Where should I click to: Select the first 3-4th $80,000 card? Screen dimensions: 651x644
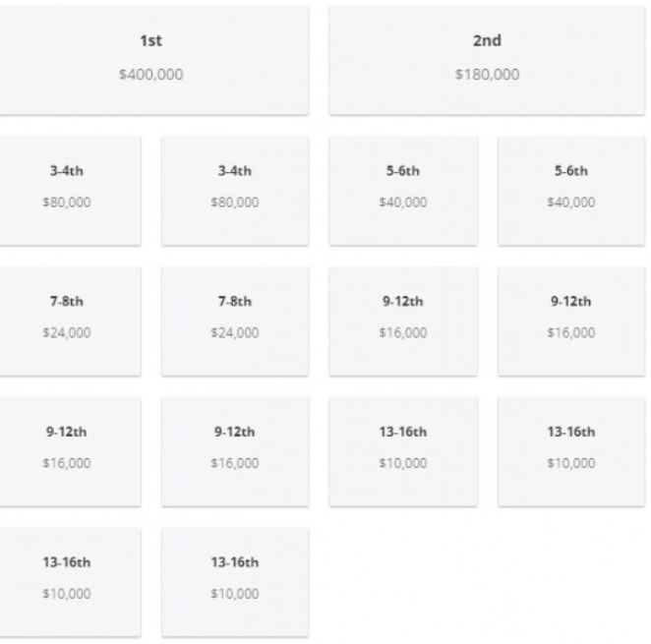pos(70,191)
